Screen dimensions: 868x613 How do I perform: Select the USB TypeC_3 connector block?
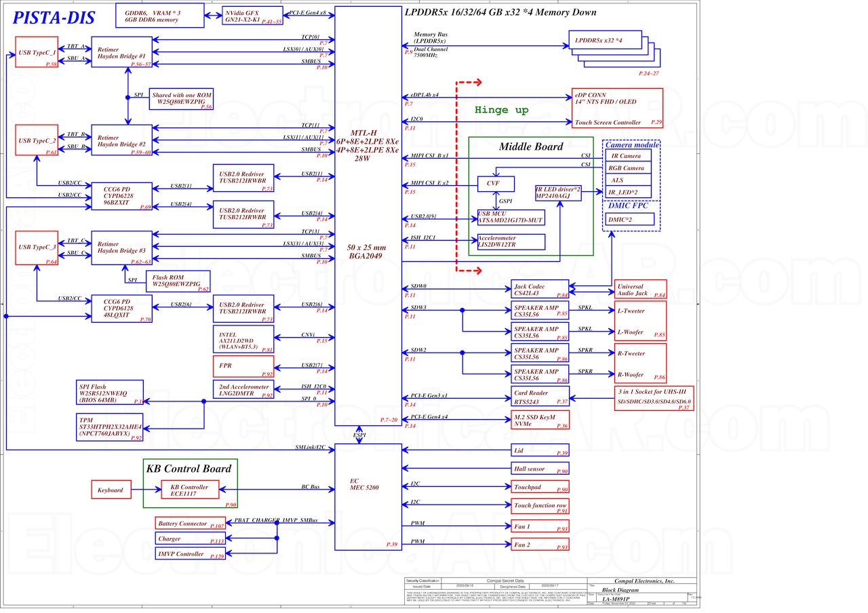point(37,248)
